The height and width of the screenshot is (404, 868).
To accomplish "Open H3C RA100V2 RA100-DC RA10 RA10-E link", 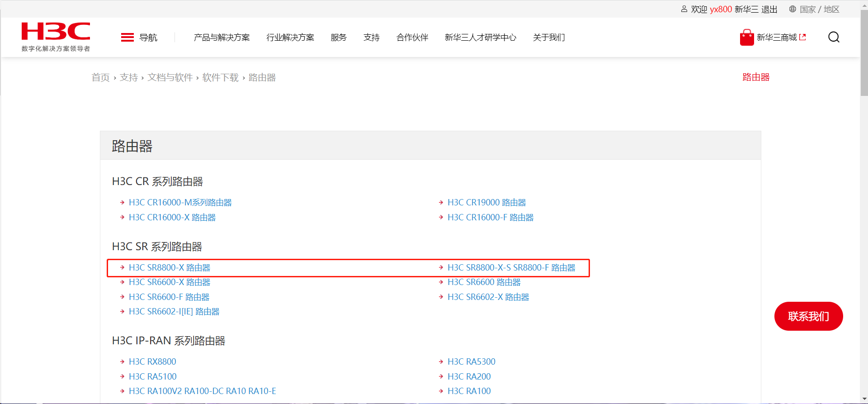I will 203,391.
